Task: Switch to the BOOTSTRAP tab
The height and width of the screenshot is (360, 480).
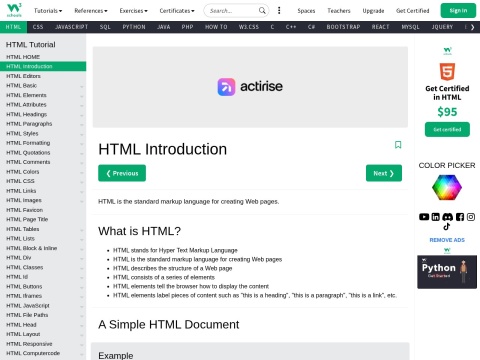Action: pyautogui.click(x=343, y=27)
